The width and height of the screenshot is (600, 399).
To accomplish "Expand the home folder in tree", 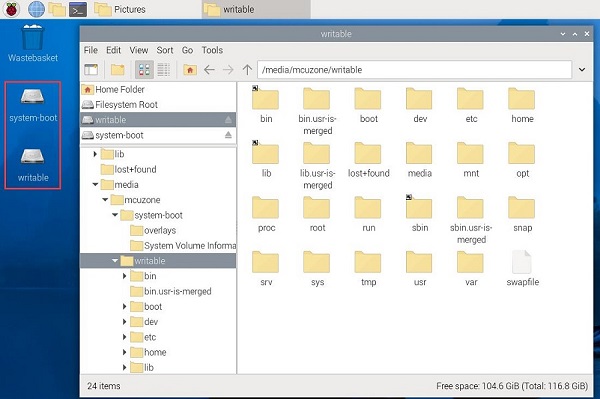I will pos(124,352).
